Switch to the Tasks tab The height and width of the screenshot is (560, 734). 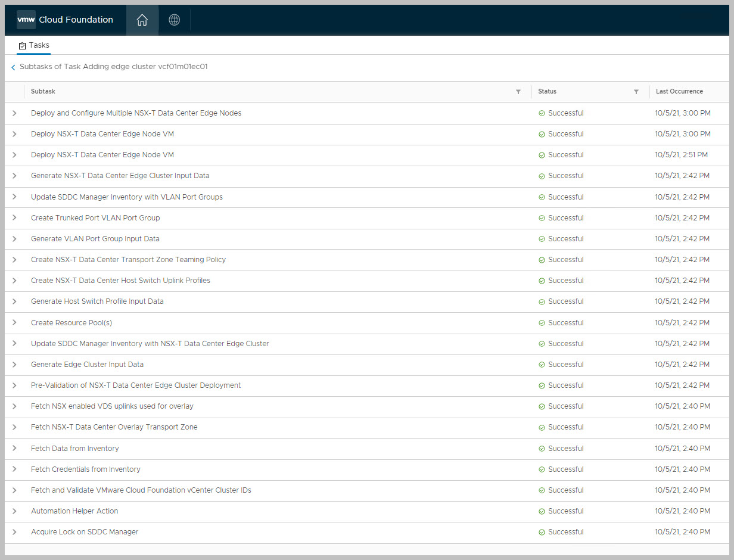click(34, 45)
